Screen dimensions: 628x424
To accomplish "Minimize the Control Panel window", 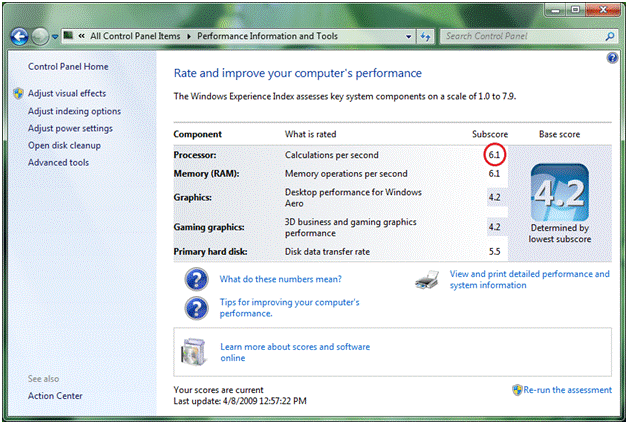I will coord(555,10).
